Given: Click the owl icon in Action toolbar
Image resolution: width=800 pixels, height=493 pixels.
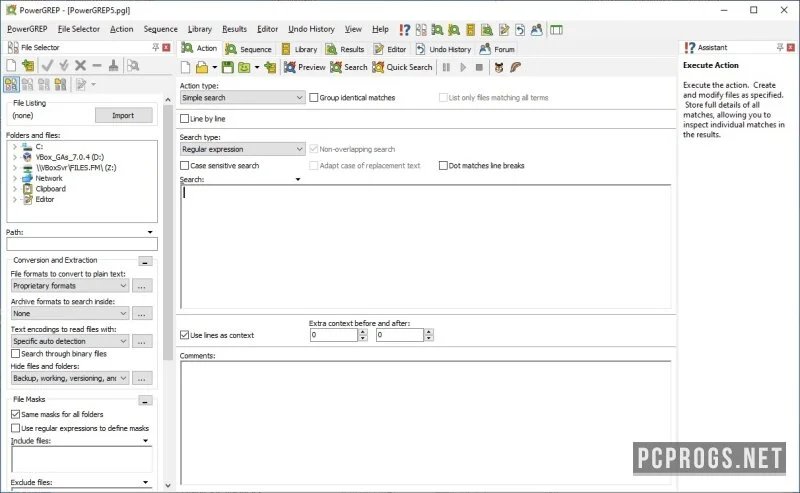Looking at the screenshot, I should click(499, 67).
